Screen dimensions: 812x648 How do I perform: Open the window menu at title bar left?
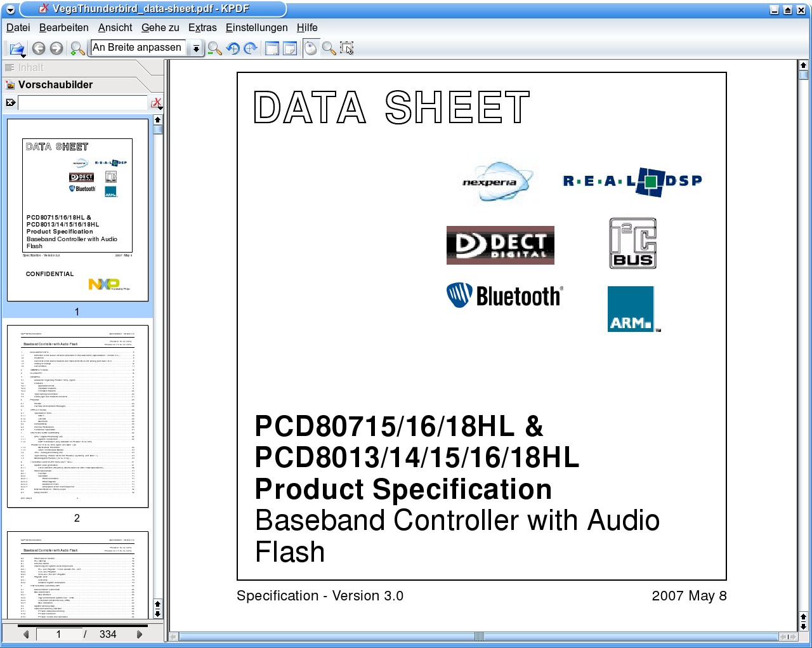coord(10,10)
